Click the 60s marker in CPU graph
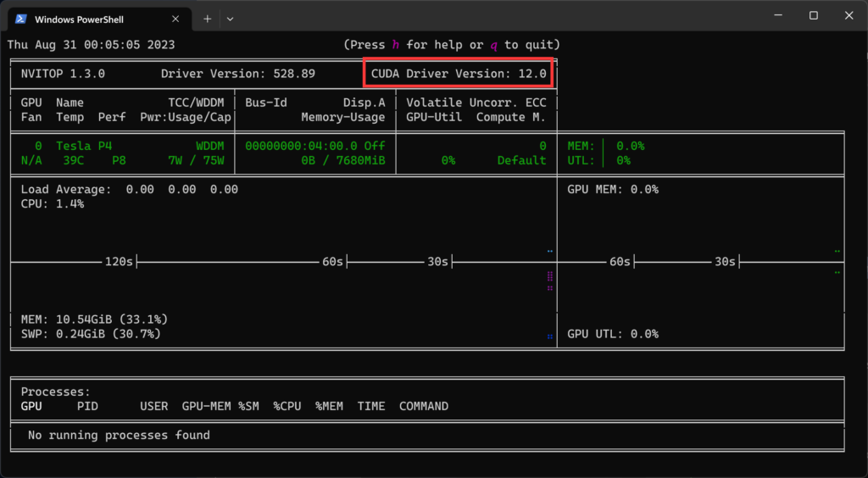This screenshot has height=478, width=868. point(332,262)
